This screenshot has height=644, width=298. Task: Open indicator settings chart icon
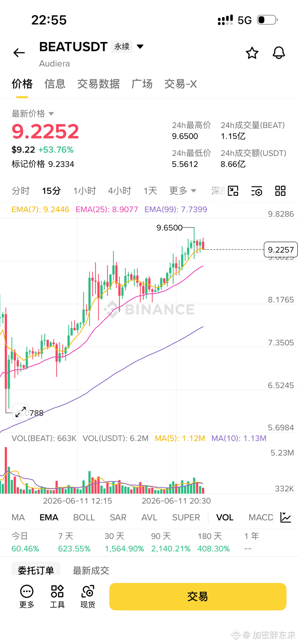point(286,517)
